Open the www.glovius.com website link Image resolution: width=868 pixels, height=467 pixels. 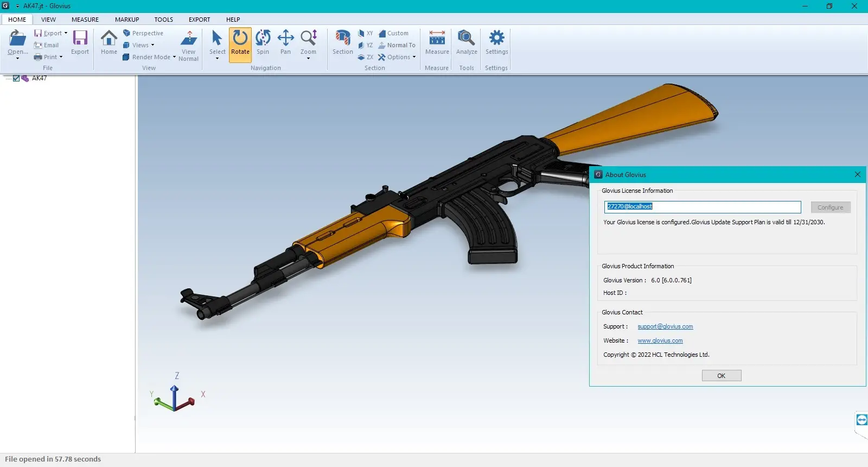(x=660, y=340)
